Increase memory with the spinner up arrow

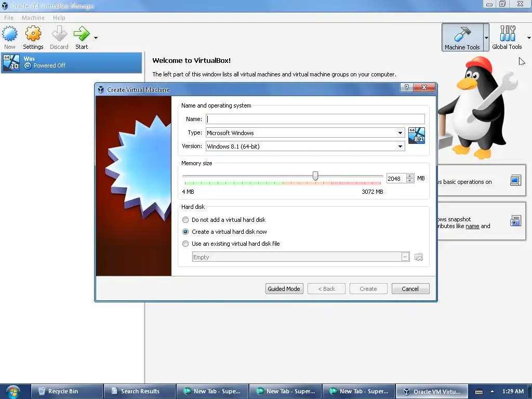point(410,176)
